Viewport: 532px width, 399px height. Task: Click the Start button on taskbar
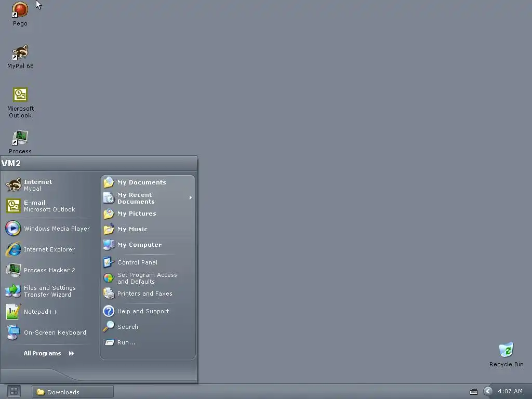(x=14, y=392)
